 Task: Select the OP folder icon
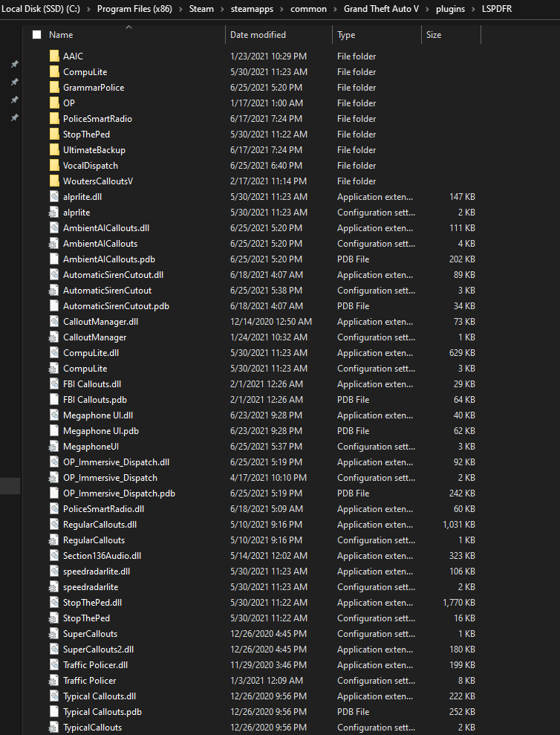tap(54, 103)
